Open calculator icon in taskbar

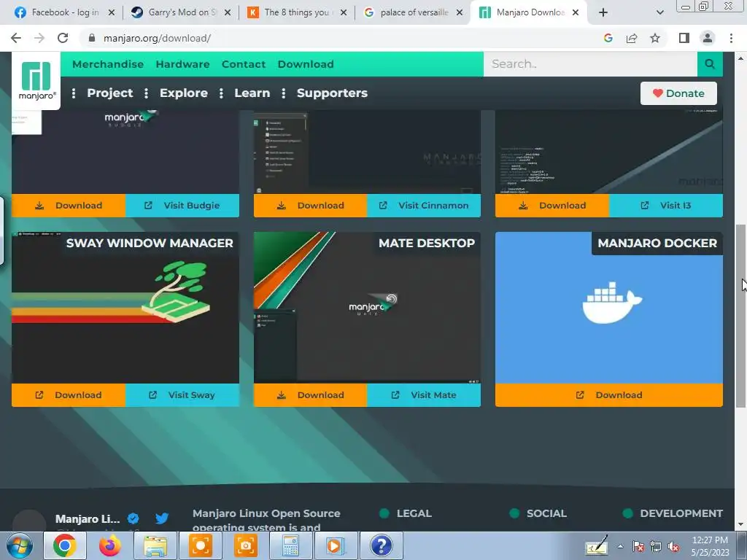tap(290, 545)
